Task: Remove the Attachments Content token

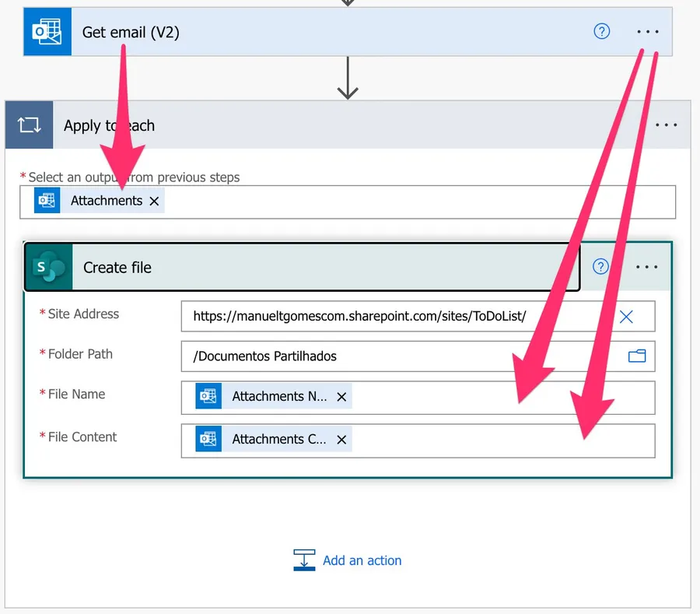Action: click(341, 440)
